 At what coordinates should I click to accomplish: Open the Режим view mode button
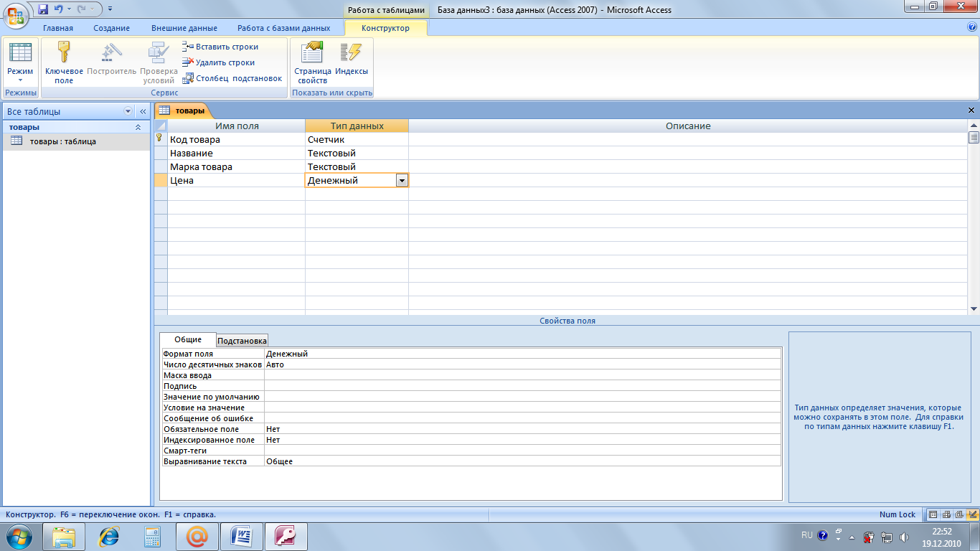click(20, 63)
